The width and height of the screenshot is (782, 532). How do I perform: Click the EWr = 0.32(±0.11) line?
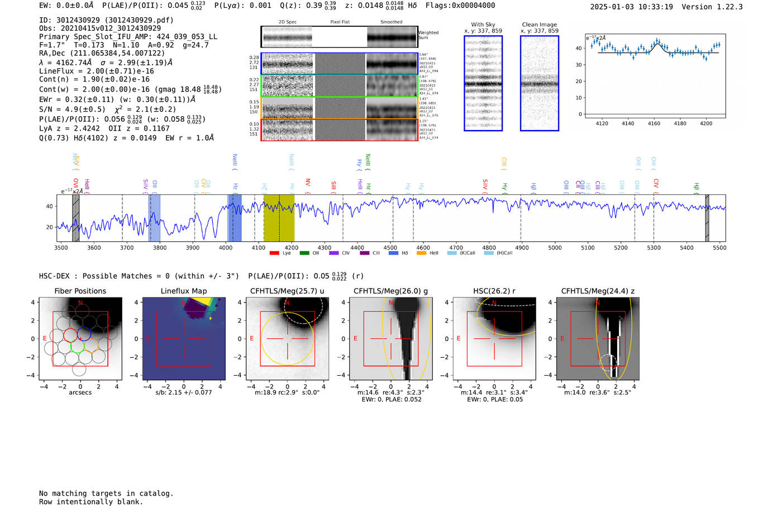pos(117,99)
